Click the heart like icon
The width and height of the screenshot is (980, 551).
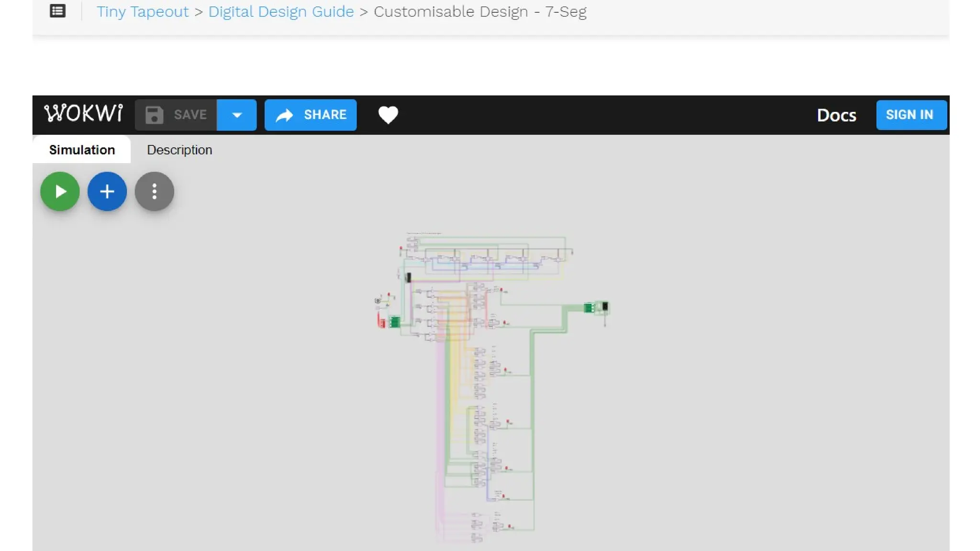click(388, 115)
